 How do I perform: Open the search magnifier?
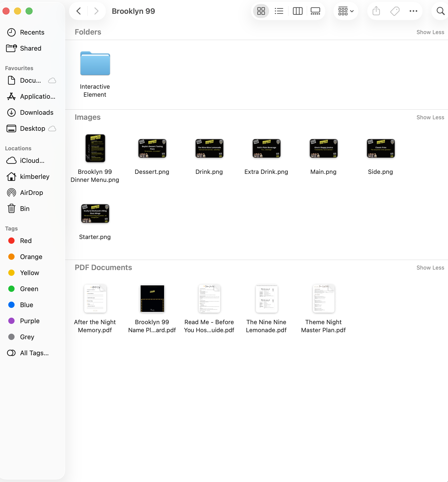tap(440, 11)
